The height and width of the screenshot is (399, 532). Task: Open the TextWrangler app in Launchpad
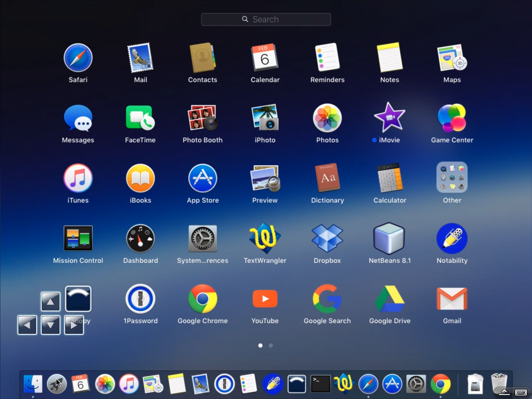pyautogui.click(x=265, y=238)
